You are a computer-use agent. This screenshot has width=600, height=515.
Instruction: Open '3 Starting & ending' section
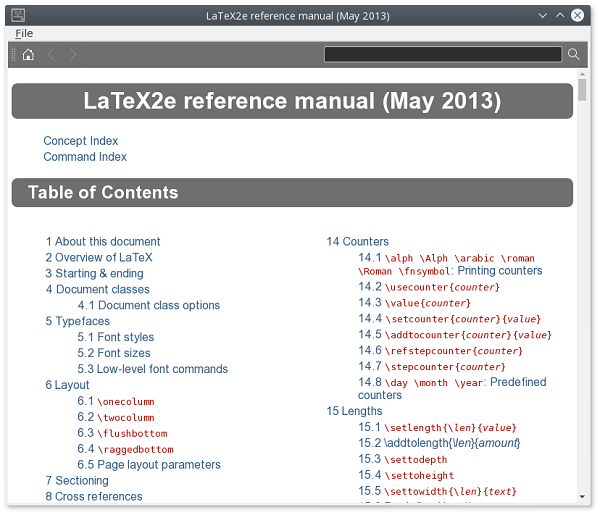point(95,274)
